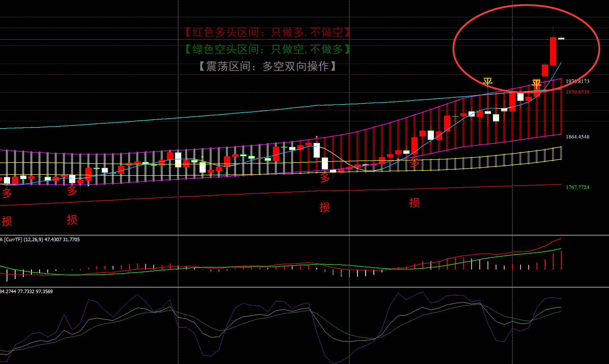The image size is (609, 364).
Task: Click the leftmost red 多 marker
Action: click(x=7, y=193)
